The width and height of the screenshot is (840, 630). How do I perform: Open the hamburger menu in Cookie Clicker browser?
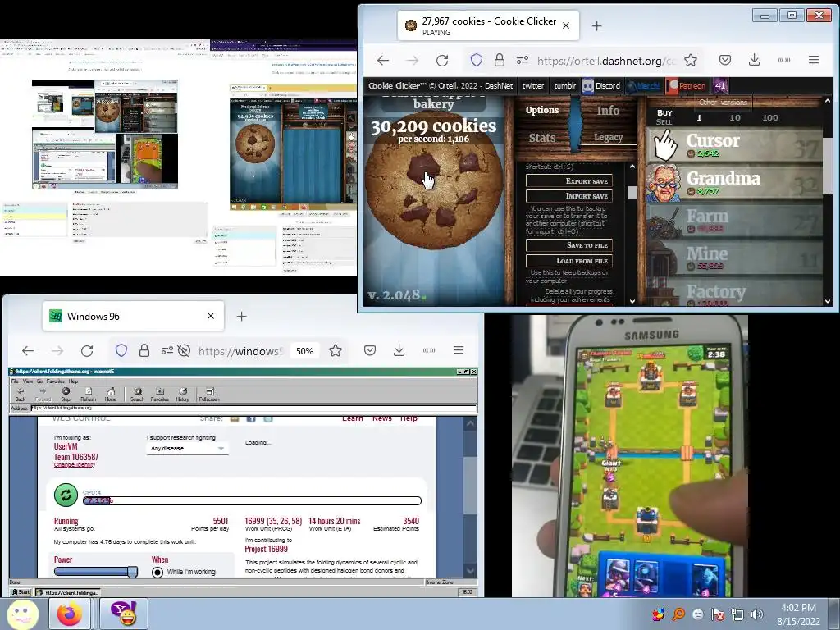(814, 60)
